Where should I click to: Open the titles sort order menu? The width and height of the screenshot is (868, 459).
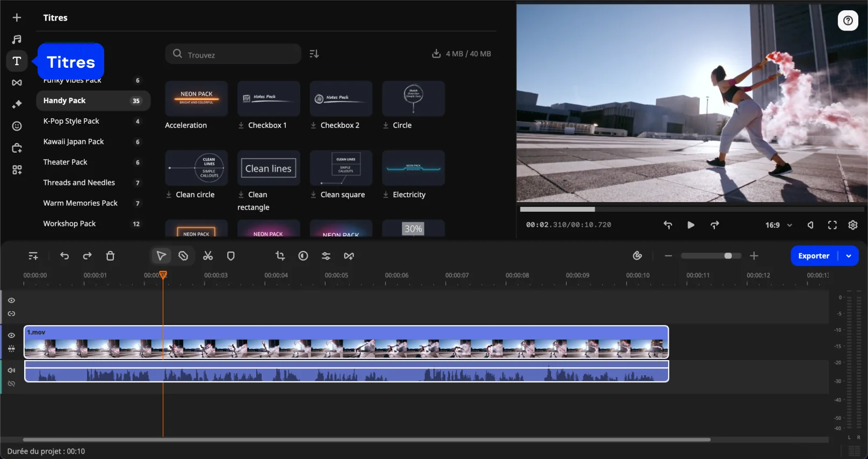click(314, 54)
